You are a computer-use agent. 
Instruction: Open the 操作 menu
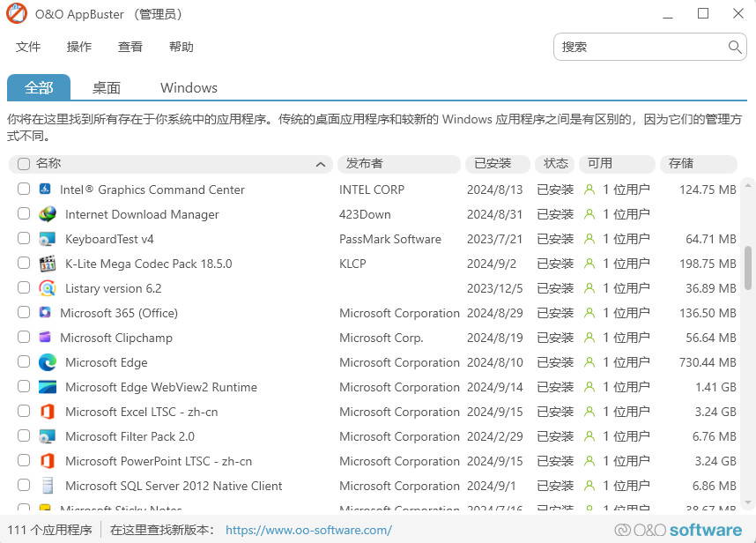[79, 47]
